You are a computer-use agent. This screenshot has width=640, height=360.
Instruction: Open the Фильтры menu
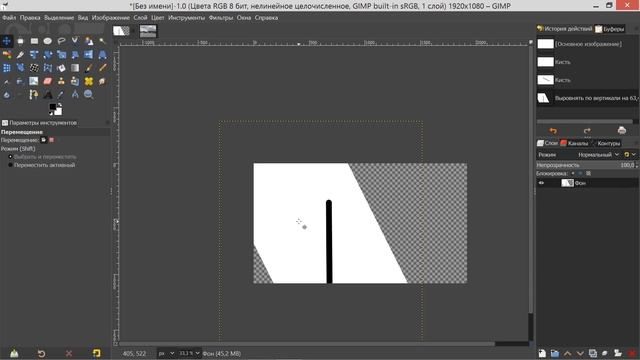tap(220, 18)
